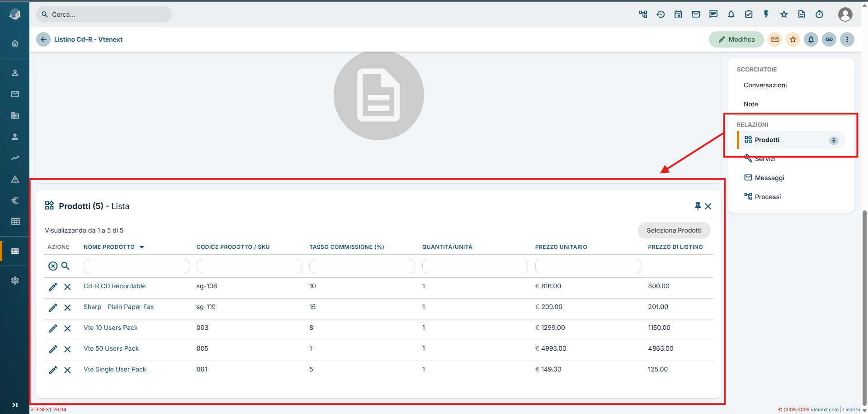Open the outlined person module in sidebar

(15, 73)
